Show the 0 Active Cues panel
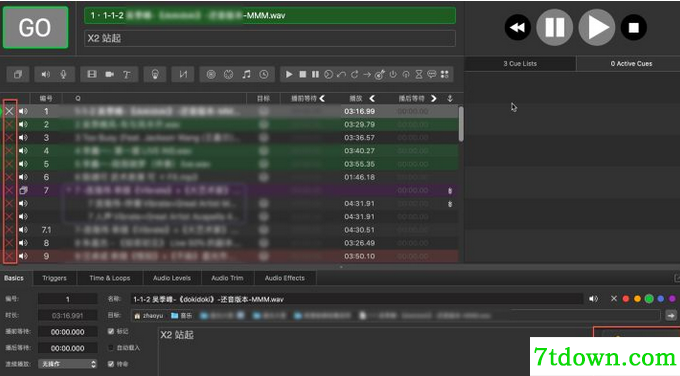The height and width of the screenshot is (376, 680). tap(631, 64)
